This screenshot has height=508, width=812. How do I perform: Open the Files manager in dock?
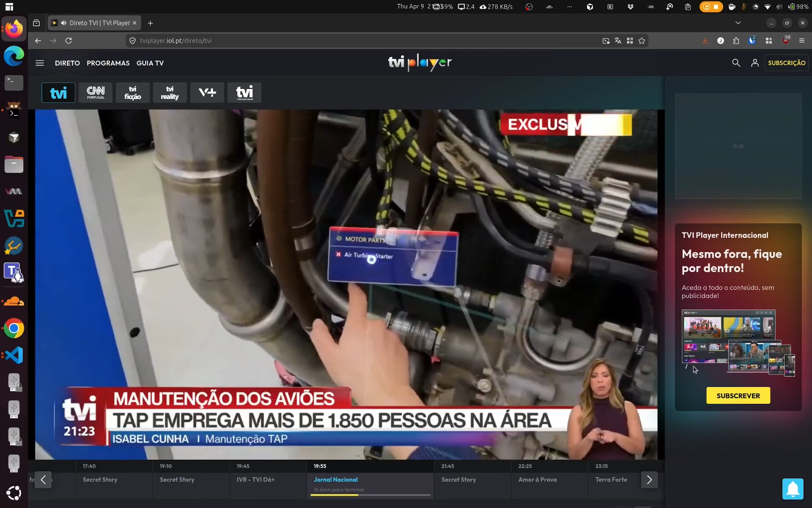[14, 165]
